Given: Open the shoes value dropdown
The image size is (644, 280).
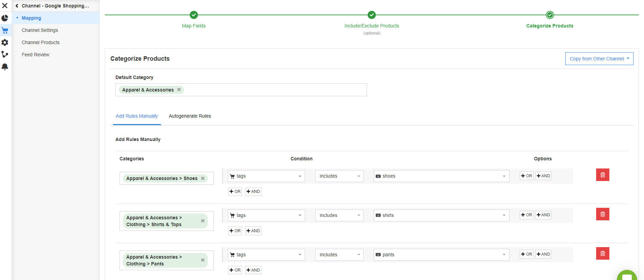Looking at the screenshot, I should (442, 176).
